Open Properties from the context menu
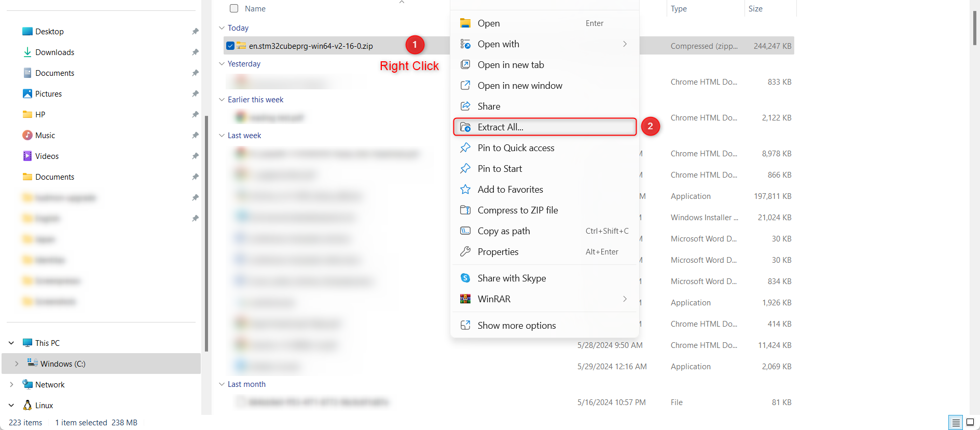 [545, 252]
